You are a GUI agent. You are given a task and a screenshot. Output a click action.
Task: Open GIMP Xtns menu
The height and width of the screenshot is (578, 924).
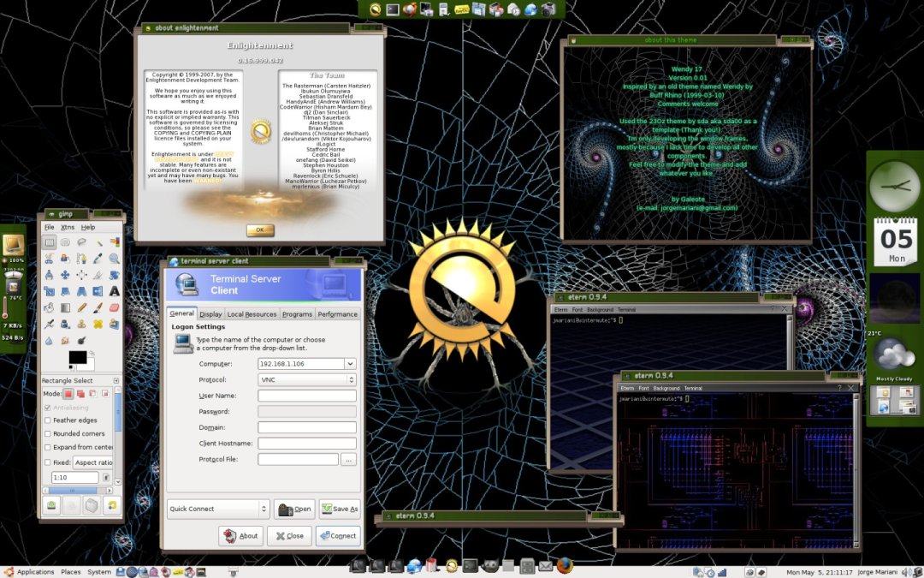coord(68,227)
